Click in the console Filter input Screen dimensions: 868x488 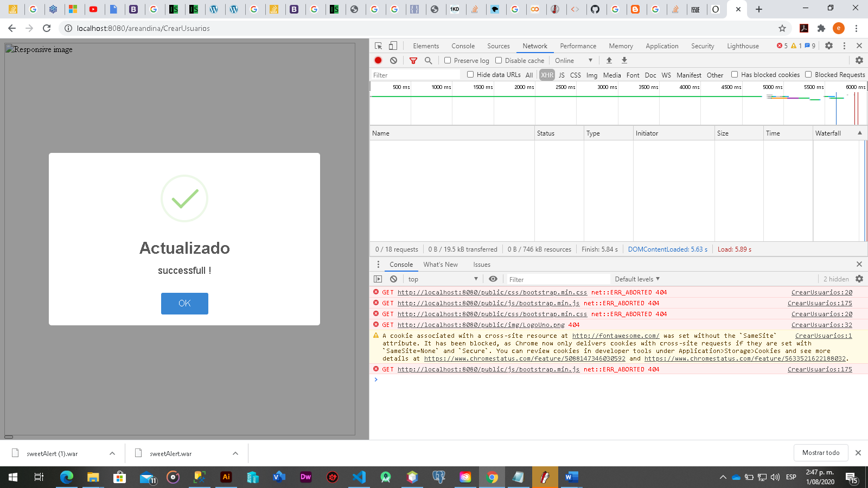coord(558,280)
